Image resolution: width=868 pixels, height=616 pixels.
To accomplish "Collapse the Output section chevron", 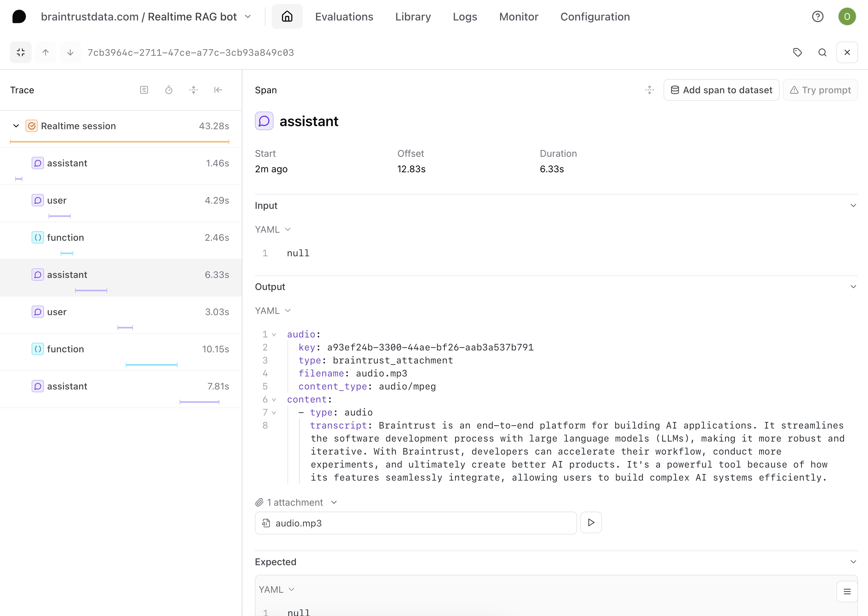I will tap(853, 286).
